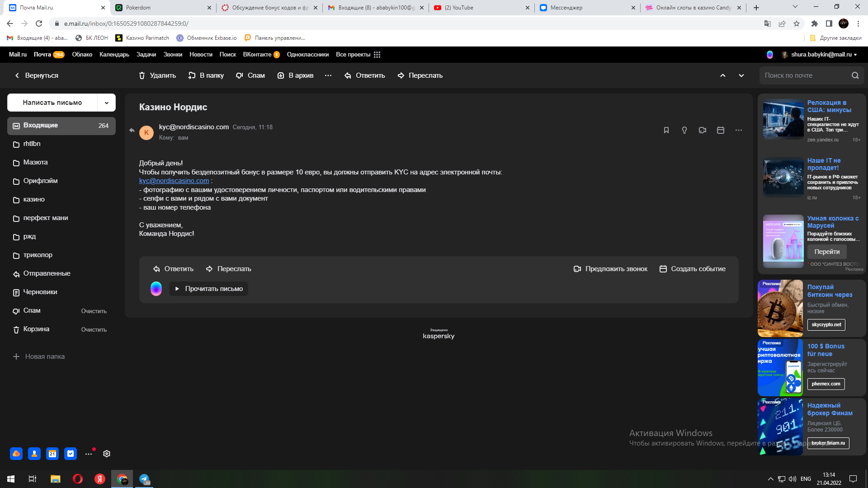Open Telegram from the Windows taskbar
Image resolution: width=868 pixels, height=488 pixels.
144,479
